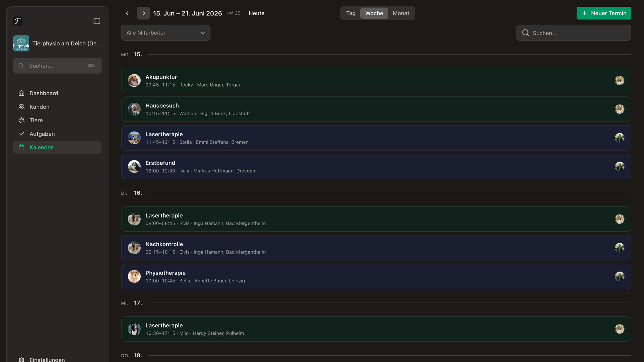Image resolution: width=644 pixels, height=362 pixels.
Task: Jump to Heute
Action: [256, 13]
